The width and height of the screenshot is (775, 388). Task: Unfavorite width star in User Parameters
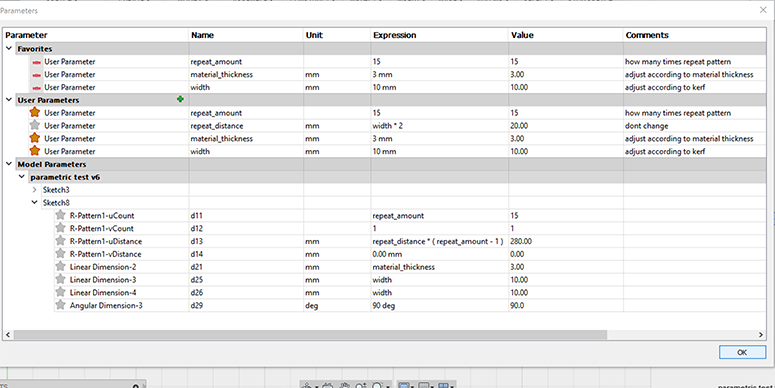(35, 151)
